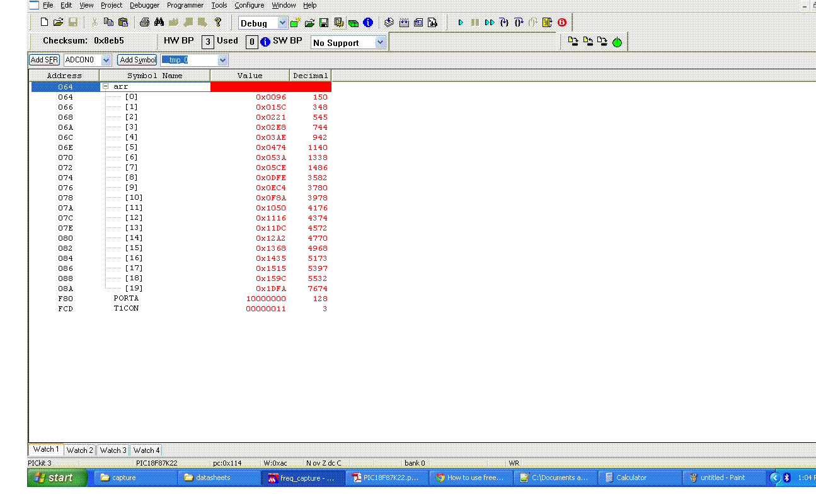Halt program execution with the Pause icon
The image size is (816, 504).
tap(475, 22)
